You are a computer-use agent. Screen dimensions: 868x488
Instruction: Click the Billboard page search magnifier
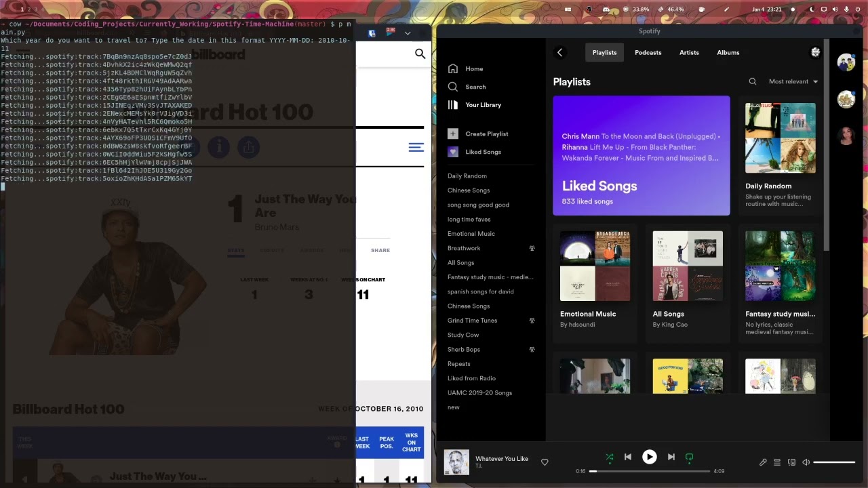[x=420, y=54]
